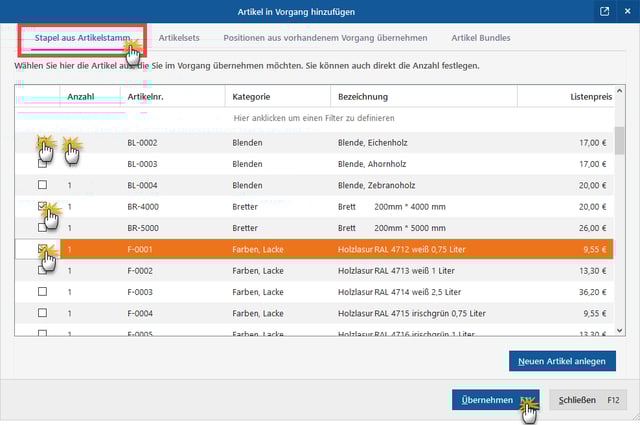Tick the checkbox for article BL-0004
The height and width of the screenshot is (425, 640).
[x=42, y=185]
